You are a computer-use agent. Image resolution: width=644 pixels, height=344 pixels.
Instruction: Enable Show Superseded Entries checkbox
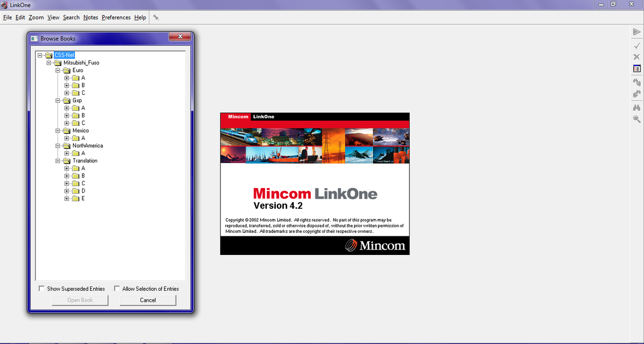[x=42, y=289]
